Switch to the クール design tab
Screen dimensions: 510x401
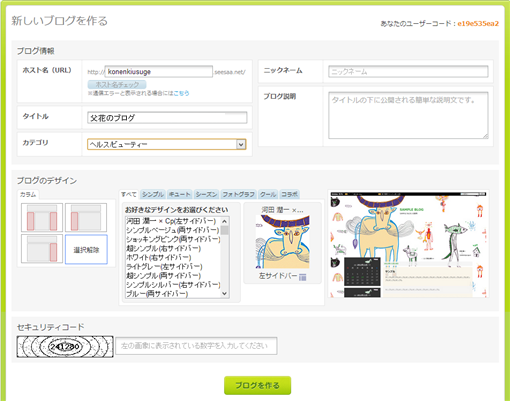tap(268, 194)
